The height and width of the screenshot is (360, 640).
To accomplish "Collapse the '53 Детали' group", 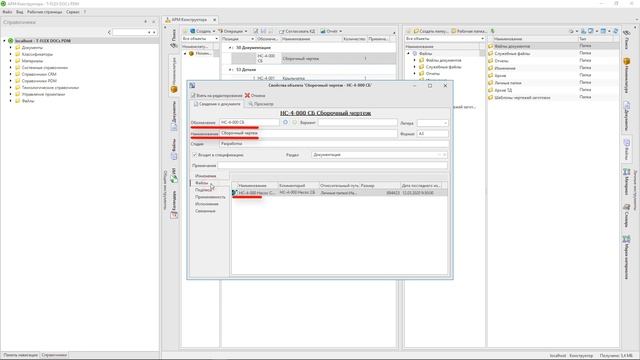I will (231, 70).
